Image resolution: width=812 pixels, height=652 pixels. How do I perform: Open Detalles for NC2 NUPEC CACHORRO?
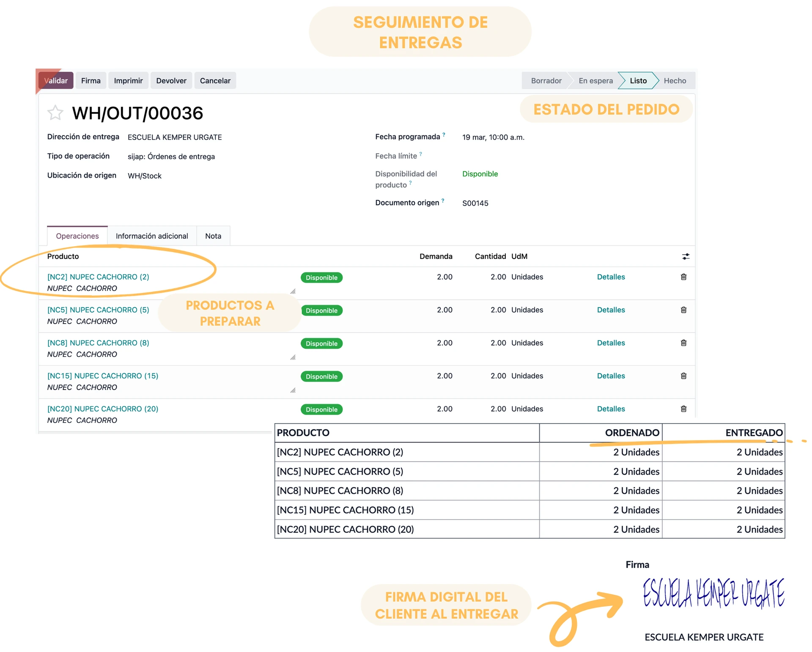[611, 277]
